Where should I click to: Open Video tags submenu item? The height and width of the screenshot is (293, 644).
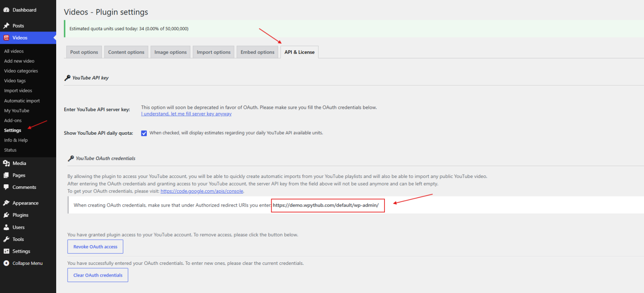point(15,81)
